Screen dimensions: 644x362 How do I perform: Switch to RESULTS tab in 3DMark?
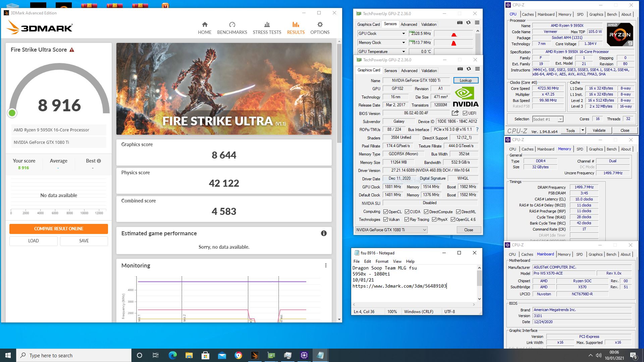(x=296, y=28)
